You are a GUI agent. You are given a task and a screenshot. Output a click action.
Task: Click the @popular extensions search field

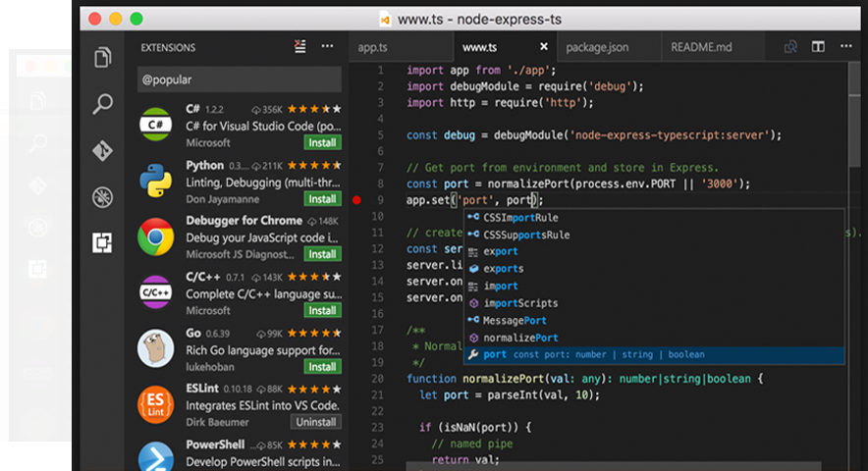pyautogui.click(x=240, y=79)
